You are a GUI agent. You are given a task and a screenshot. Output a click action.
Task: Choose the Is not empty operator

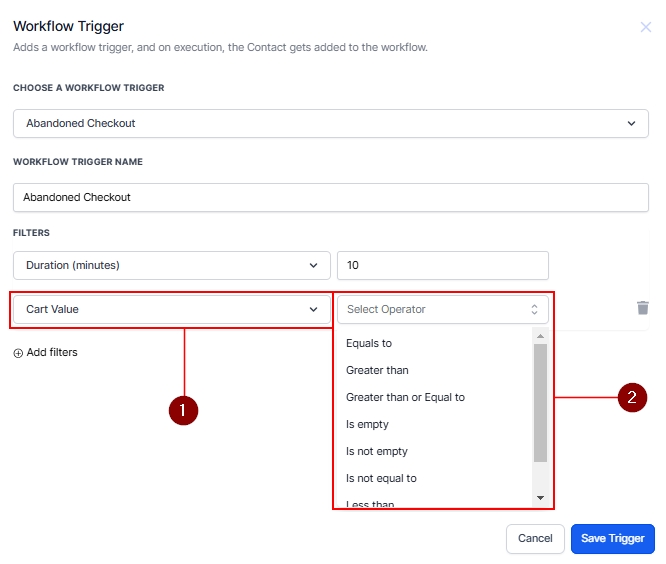pyautogui.click(x=376, y=451)
